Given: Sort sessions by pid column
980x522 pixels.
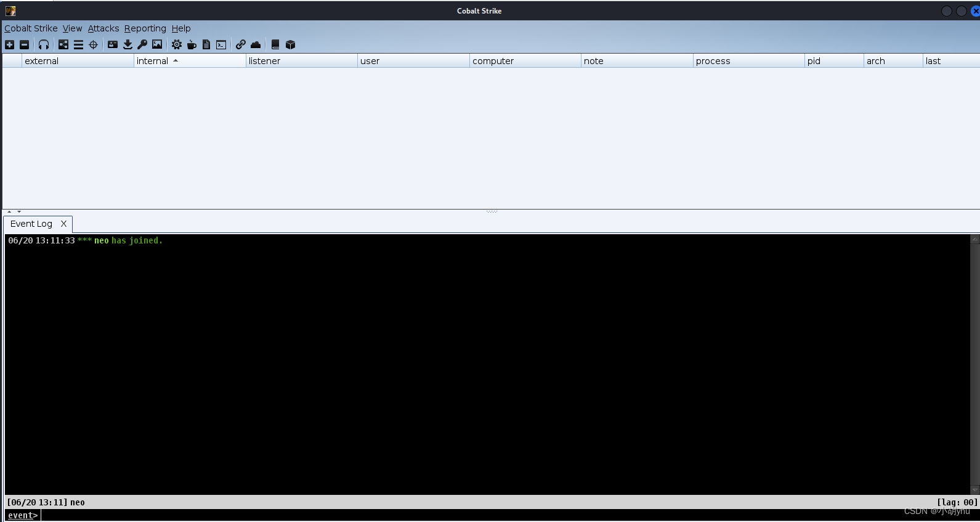Looking at the screenshot, I should [834, 61].
